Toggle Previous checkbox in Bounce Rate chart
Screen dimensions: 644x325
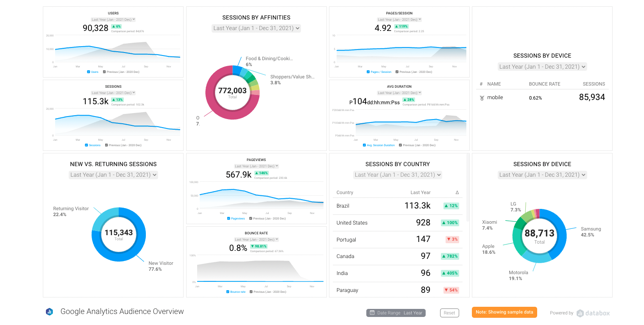pos(251,292)
